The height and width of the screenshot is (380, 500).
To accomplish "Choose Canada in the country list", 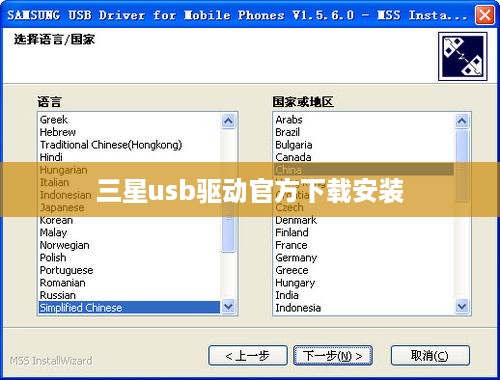I will (x=364, y=157).
